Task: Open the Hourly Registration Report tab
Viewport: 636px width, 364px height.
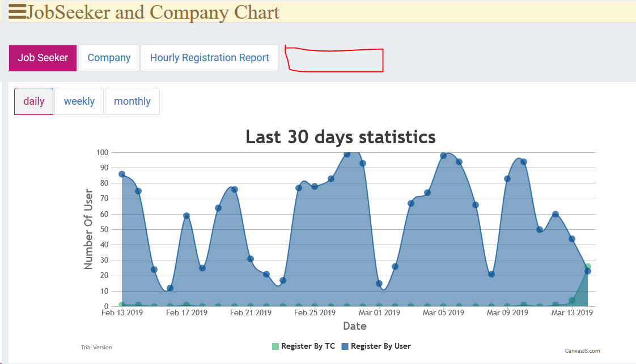Action: 209,58
